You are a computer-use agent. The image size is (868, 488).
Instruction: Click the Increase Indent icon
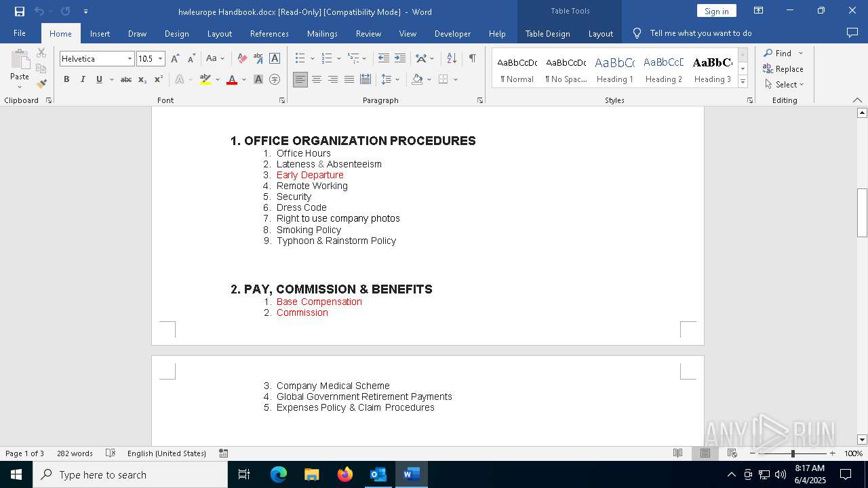click(400, 59)
